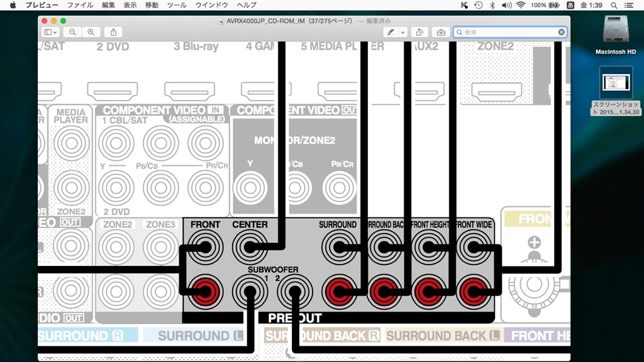
Task: Open highlight color dropdown arrow
Action: click(x=403, y=32)
